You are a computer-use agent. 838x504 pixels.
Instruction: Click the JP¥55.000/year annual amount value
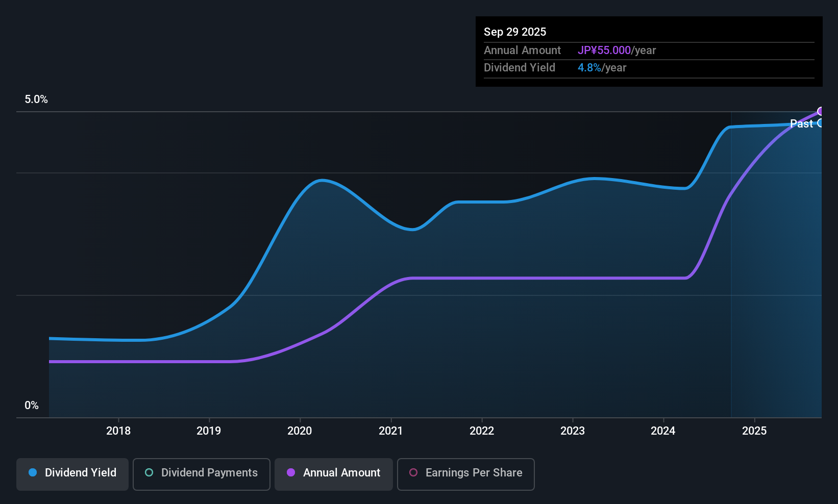(617, 51)
